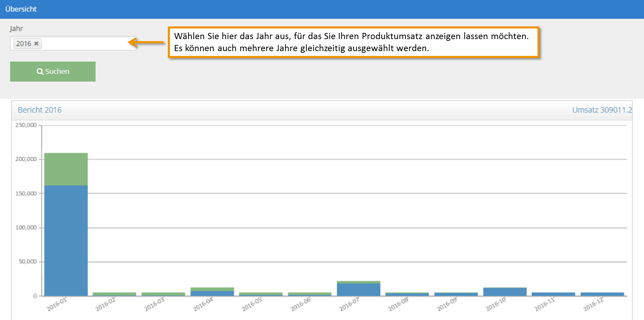Click the 2016-07 bar in the chart
Screen dimensions: 644x320
coord(359,289)
